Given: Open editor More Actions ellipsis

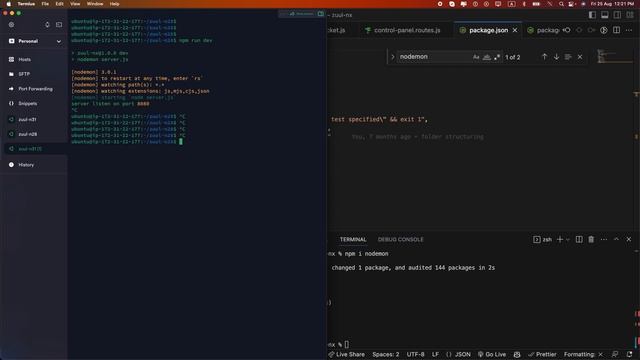Looking at the screenshot, I should pyautogui.click(x=629, y=30).
